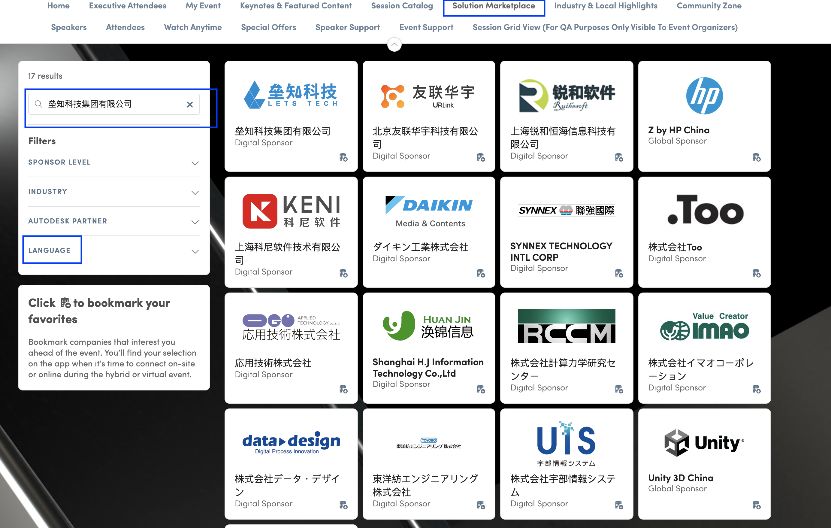Bookmark the Huan Jin sponsor card
The width and height of the screenshot is (831, 528).
point(480,389)
